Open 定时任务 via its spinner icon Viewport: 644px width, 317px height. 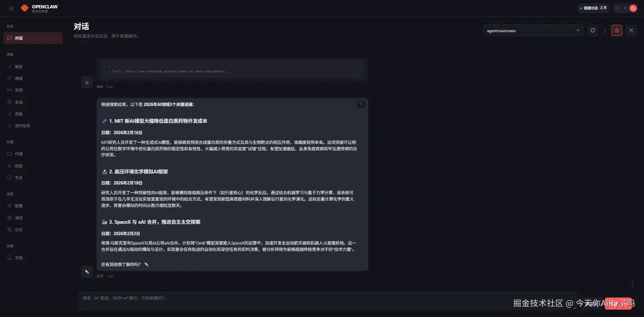tap(9, 126)
